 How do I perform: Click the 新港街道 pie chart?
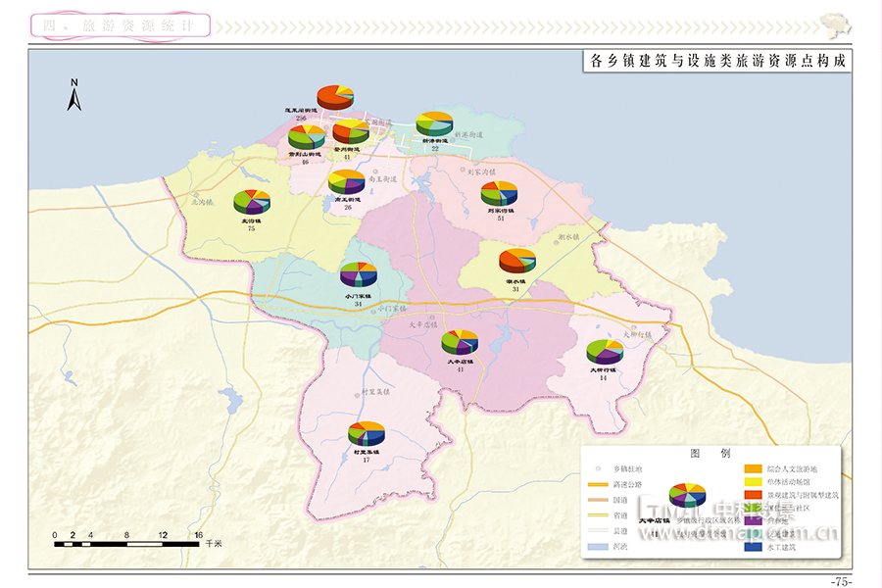tap(434, 123)
